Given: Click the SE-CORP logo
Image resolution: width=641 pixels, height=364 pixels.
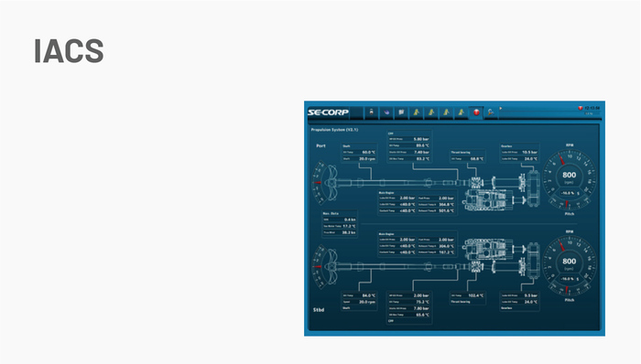Looking at the screenshot, I should tap(328, 112).
